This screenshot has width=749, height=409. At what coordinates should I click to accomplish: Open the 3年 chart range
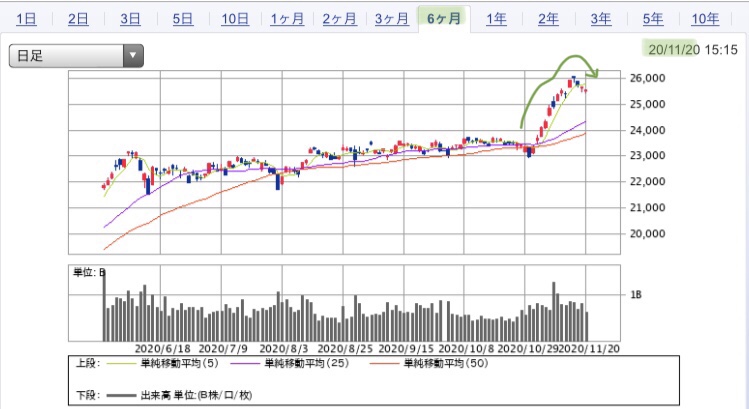[601, 19]
